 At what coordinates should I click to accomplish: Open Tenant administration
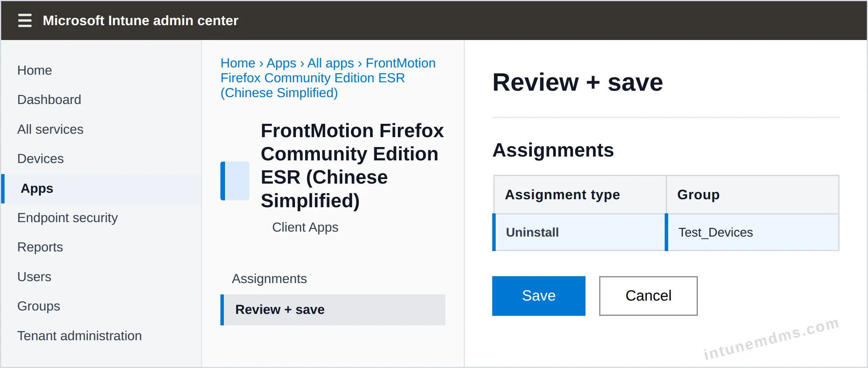pos(80,336)
